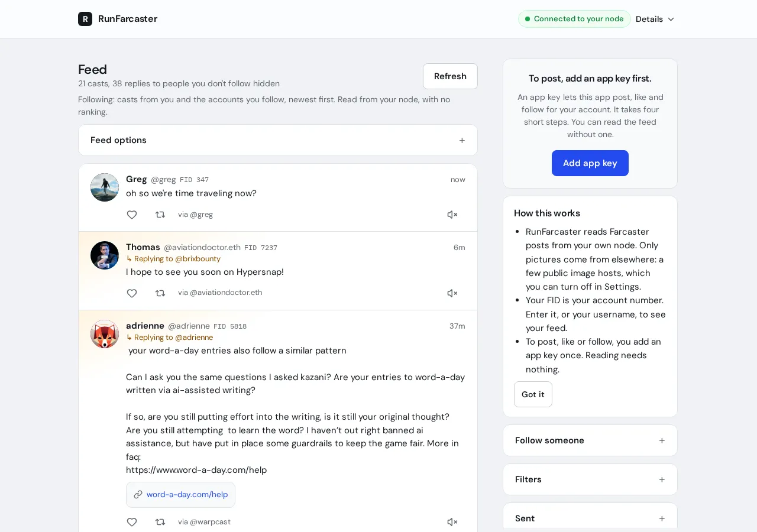Screen dimensions: 757x532
Task: Click the Feed heading
Action: tap(92, 69)
